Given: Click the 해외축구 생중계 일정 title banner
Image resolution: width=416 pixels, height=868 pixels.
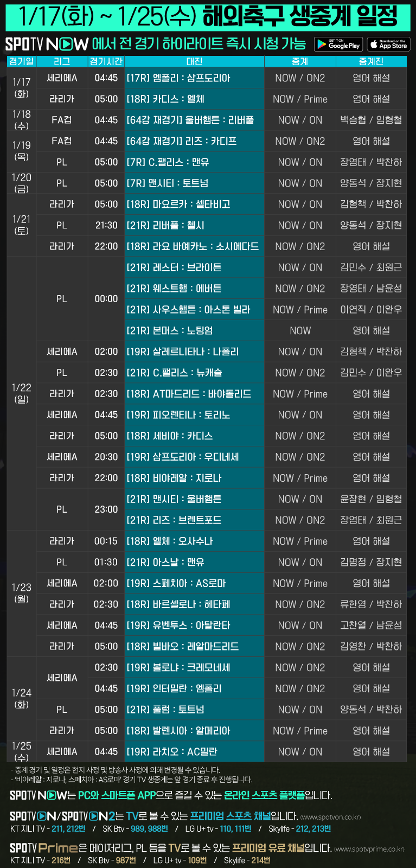Looking at the screenshot, I should pyautogui.click(x=208, y=16).
